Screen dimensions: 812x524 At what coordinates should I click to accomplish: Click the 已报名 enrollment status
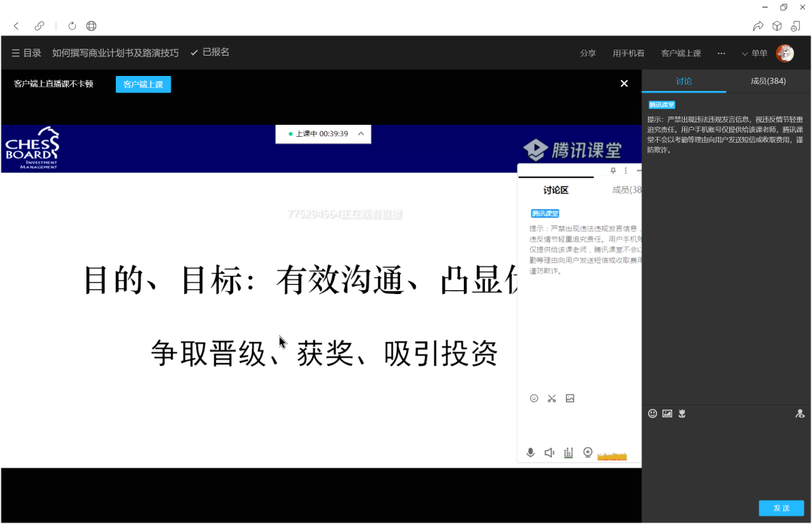click(x=211, y=53)
